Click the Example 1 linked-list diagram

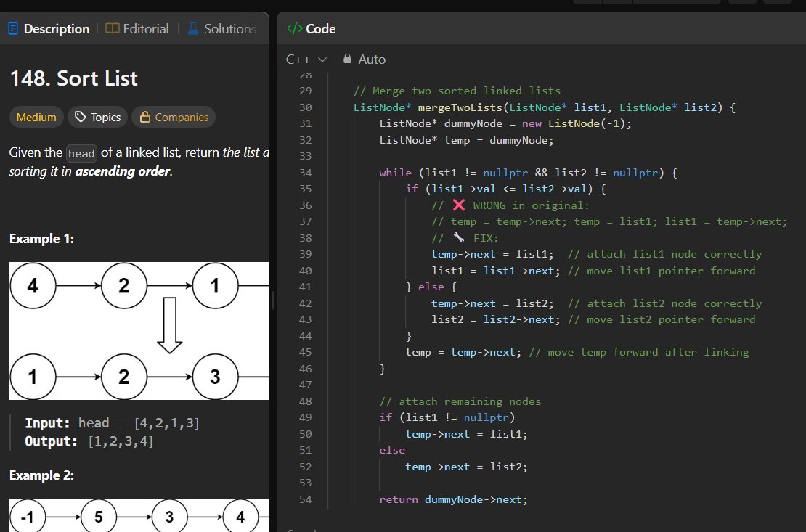[x=138, y=330]
